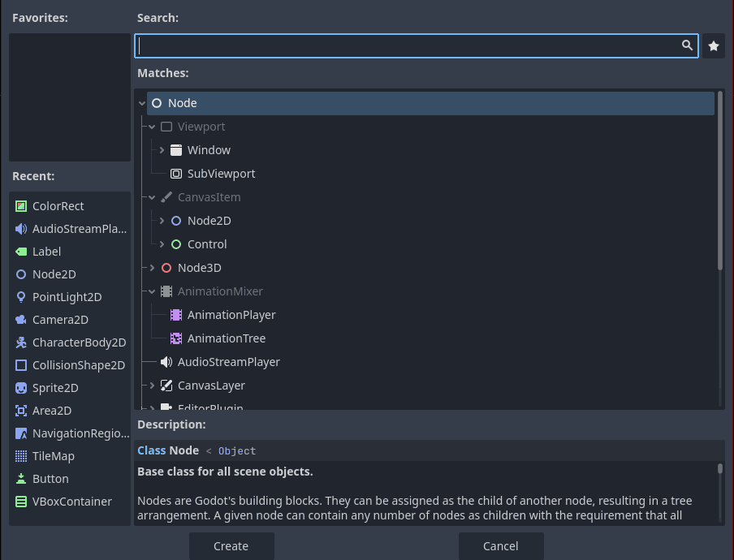Click the Node2D circle icon in Recent
This screenshot has height=560, width=734.
tap(21, 274)
